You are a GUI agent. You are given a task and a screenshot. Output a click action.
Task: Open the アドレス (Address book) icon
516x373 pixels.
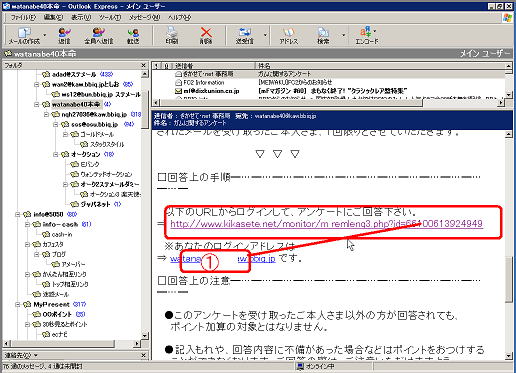tap(288, 33)
